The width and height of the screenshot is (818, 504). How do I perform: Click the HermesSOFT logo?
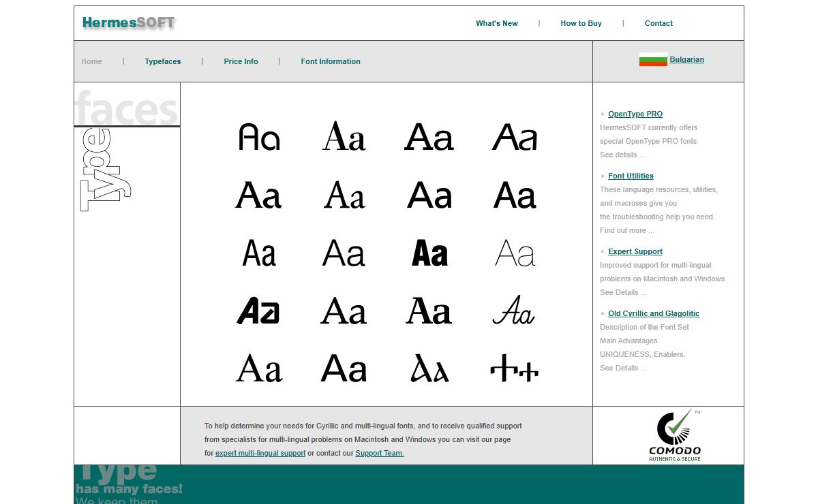tap(128, 22)
